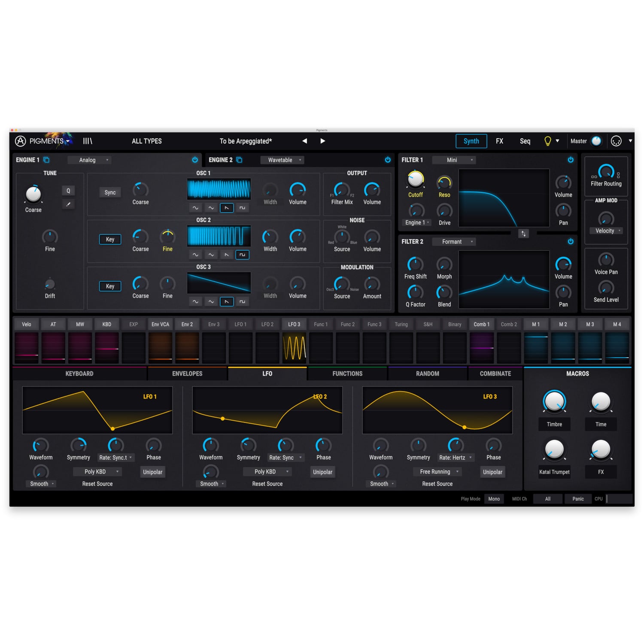Toggle Filter 1 power button
Screen dimensions: 644x644
tap(571, 160)
